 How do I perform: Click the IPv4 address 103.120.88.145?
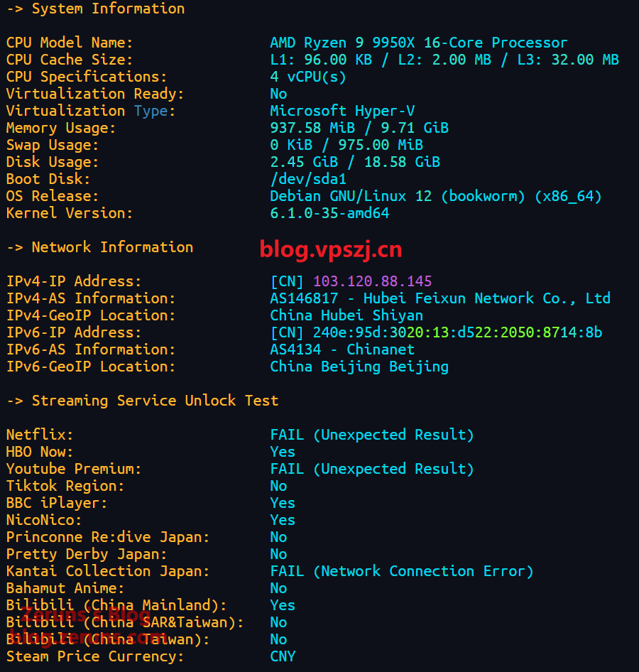tap(372, 281)
